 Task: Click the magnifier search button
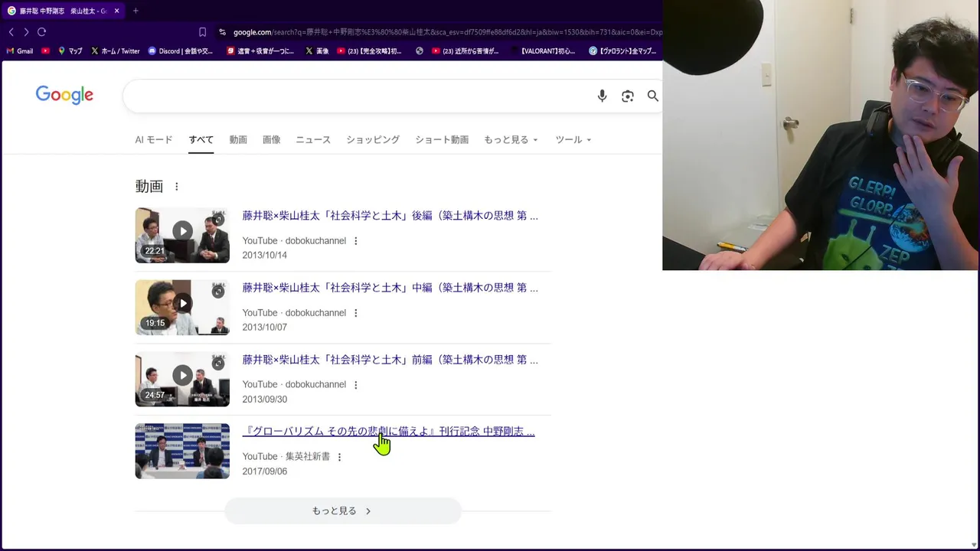point(653,96)
